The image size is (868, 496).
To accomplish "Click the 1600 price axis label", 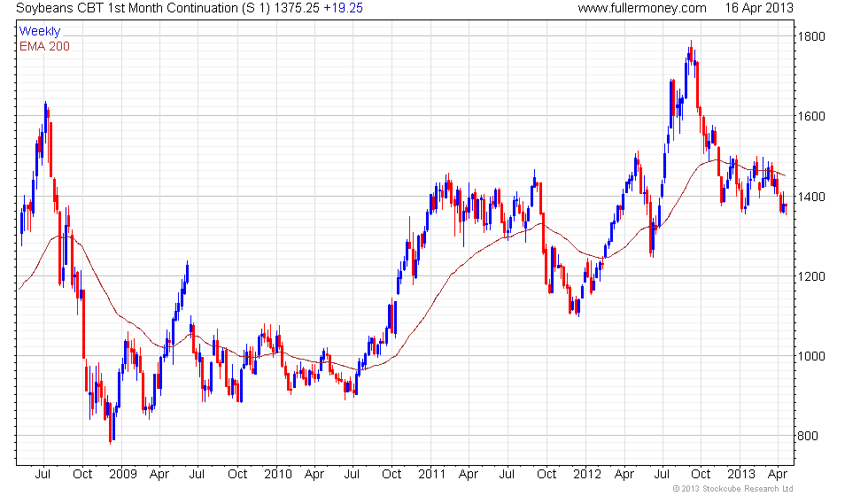I will click(814, 116).
